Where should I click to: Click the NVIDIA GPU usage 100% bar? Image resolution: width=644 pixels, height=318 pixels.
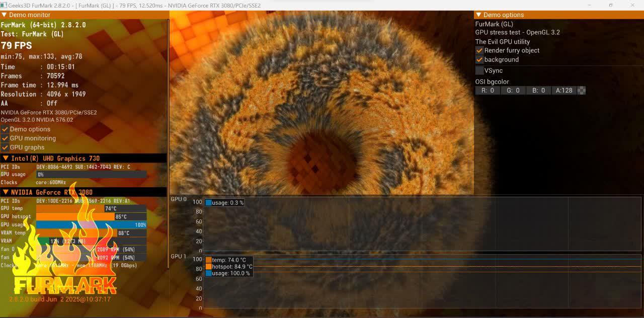[92, 225]
